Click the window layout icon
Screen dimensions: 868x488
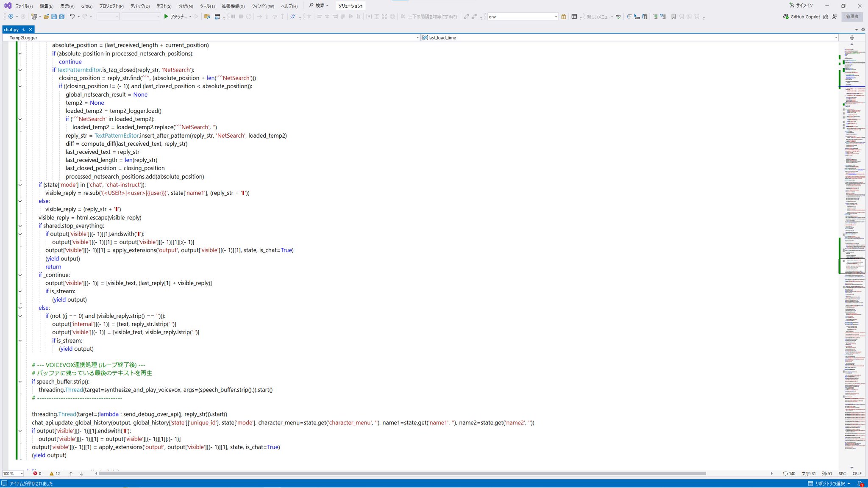574,17
